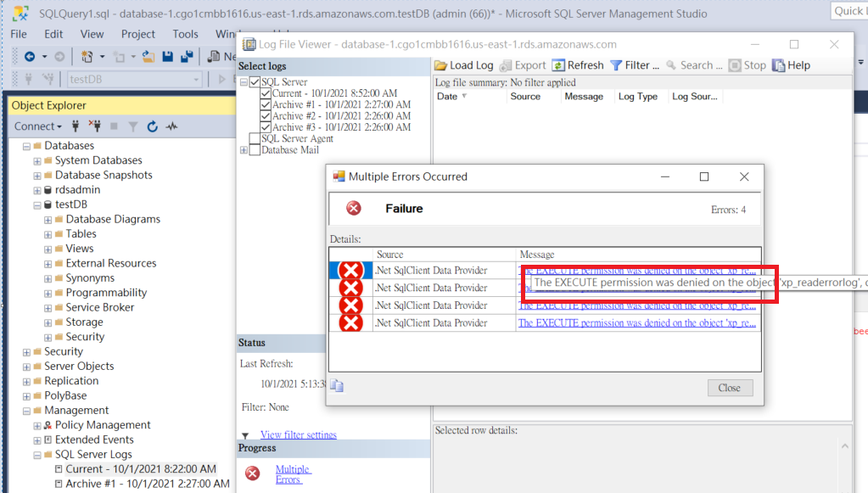Click the Object Explorer filter funnel icon
Image resolution: width=868 pixels, height=493 pixels.
133,126
